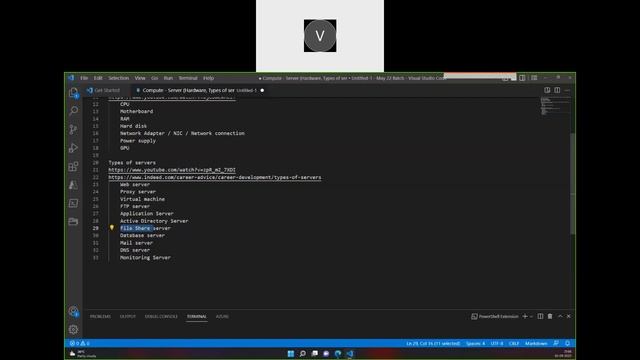Viewport: 640px width, 360px height.
Task: Open the Go menu
Action: [x=154, y=78]
